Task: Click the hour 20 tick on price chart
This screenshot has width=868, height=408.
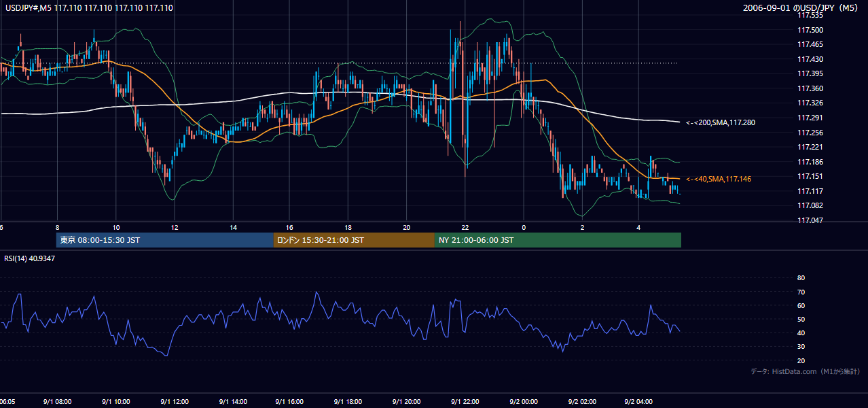Action: [407, 227]
